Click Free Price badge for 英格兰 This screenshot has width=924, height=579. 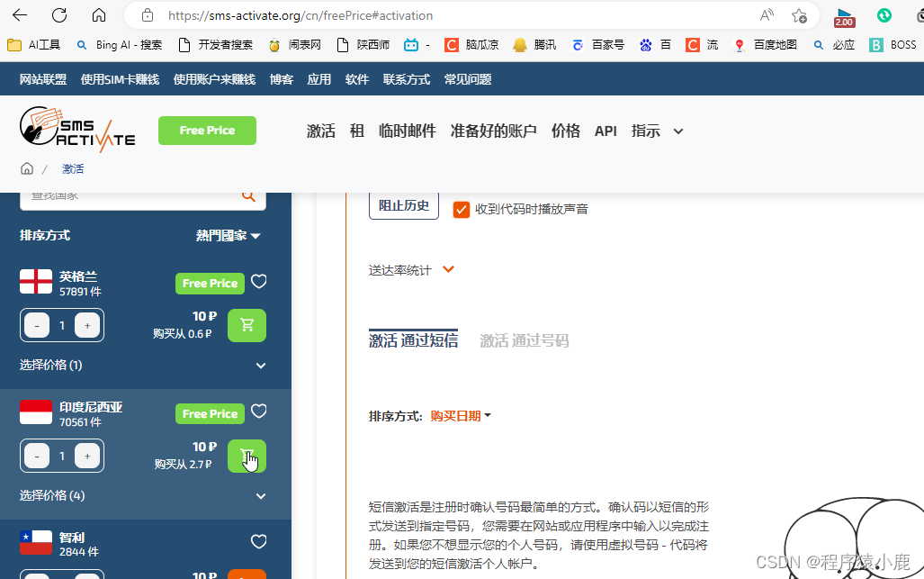tap(210, 284)
